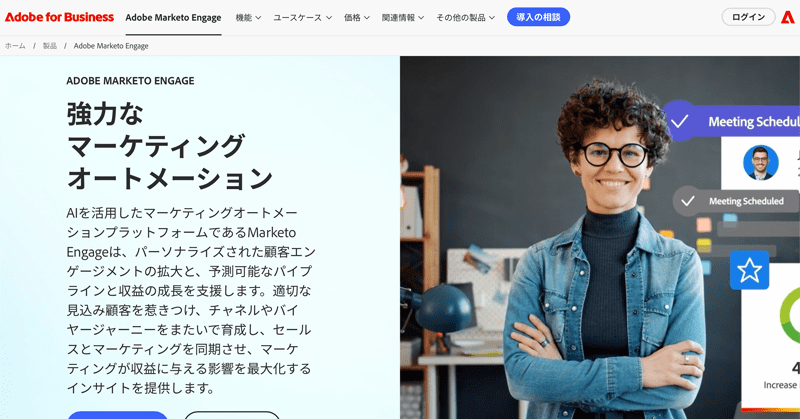The height and width of the screenshot is (419, 800).
Task: Click the Adobe Marketo Engage breadcrumb item
Action: coord(111,46)
